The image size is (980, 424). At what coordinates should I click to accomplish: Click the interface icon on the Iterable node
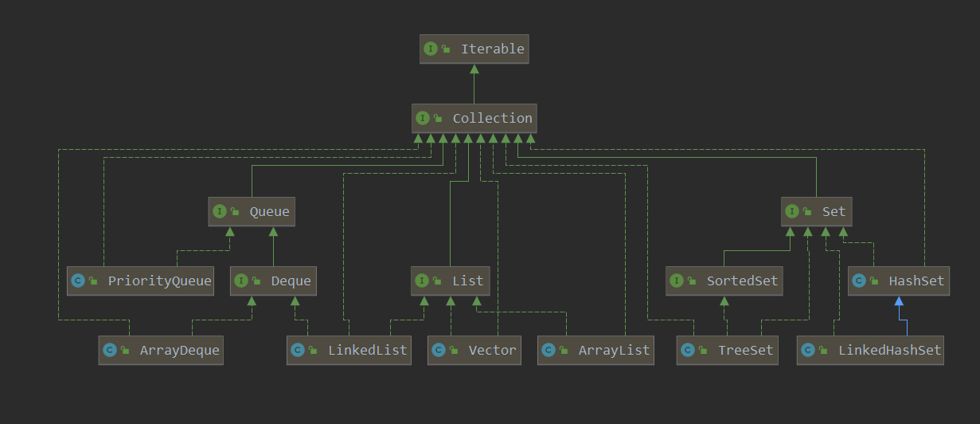pyautogui.click(x=431, y=49)
